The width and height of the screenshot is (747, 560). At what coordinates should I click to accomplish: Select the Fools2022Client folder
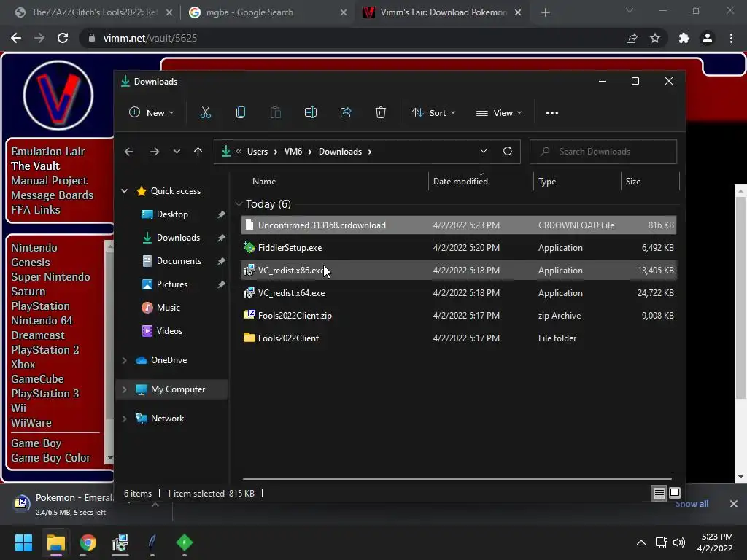459,338
